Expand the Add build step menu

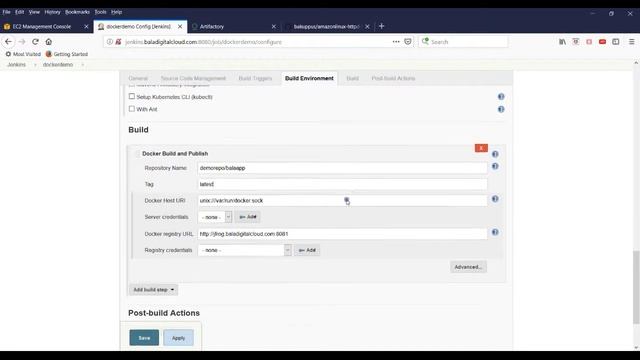coord(153,290)
